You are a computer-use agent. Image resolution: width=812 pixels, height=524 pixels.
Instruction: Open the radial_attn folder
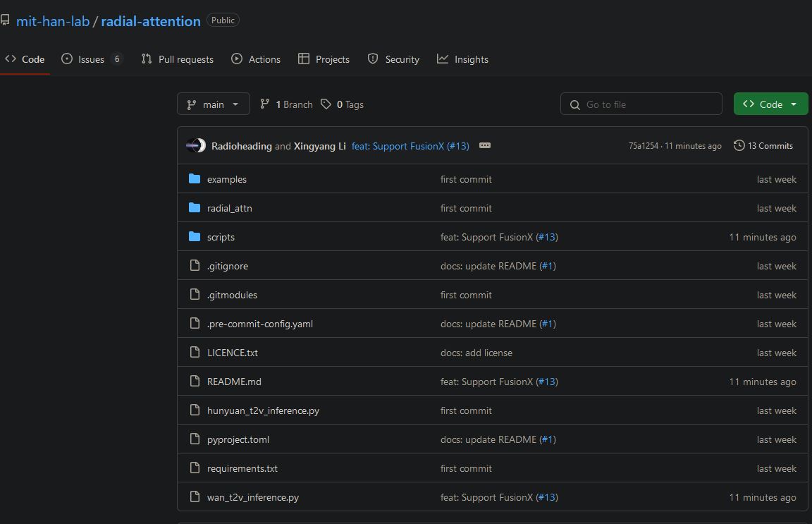[x=229, y=208]
